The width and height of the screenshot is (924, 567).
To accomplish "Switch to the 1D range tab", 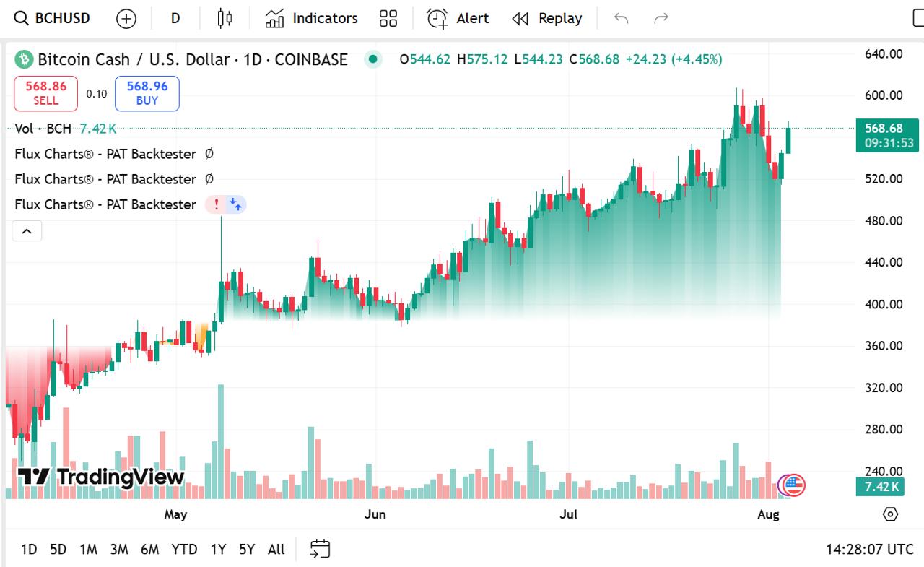I will point(29,549).
